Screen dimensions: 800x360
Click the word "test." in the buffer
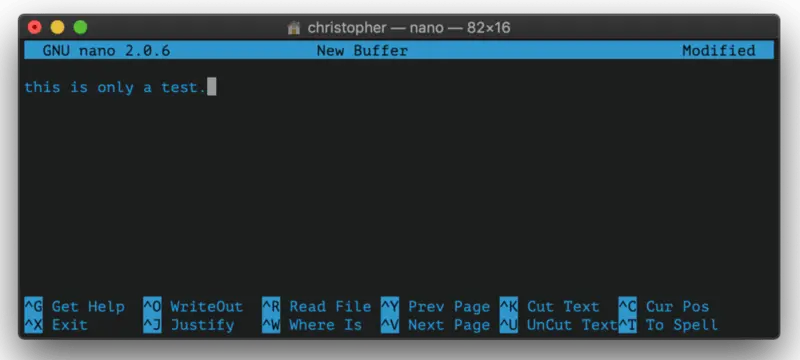coord(184,87)
